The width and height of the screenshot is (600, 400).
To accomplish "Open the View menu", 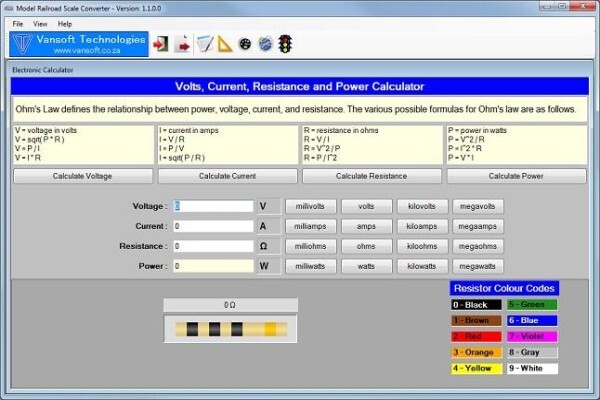I will point(40,24).
